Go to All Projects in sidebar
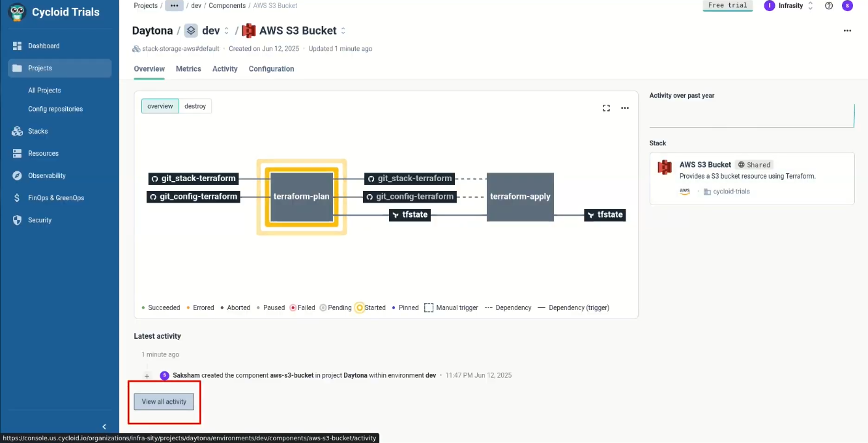 tap(44, 91)
